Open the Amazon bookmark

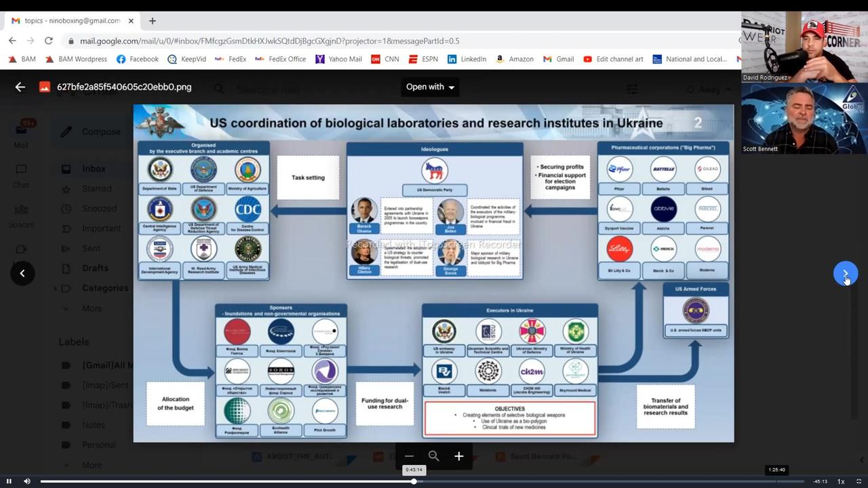[514, 59]
